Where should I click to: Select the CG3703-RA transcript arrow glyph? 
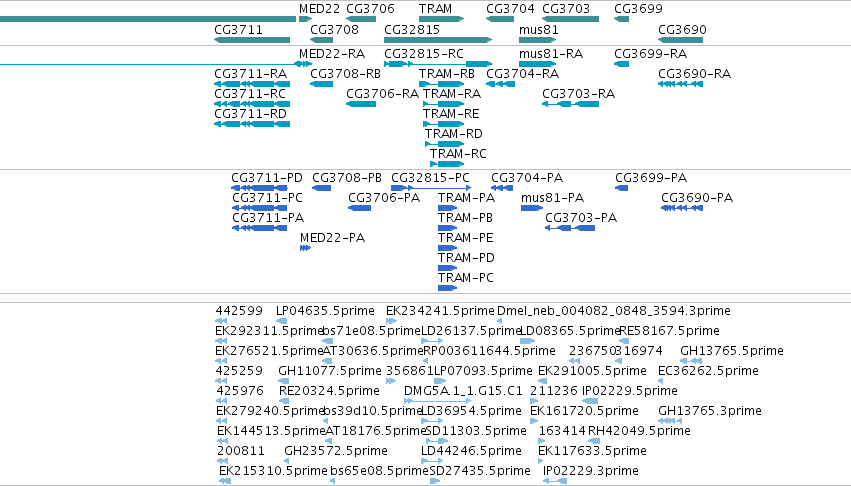coord(570,104)
